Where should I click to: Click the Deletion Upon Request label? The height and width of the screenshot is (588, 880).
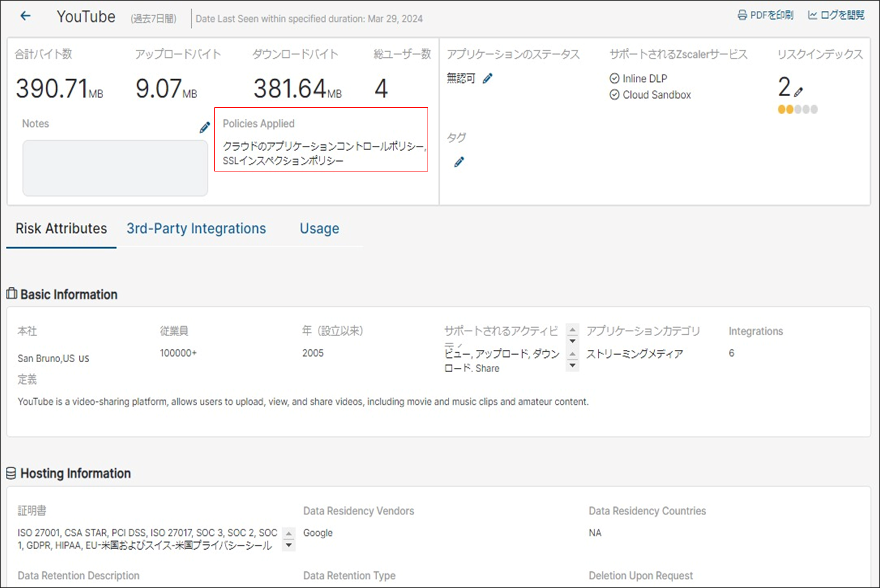(x=641, y=575)
